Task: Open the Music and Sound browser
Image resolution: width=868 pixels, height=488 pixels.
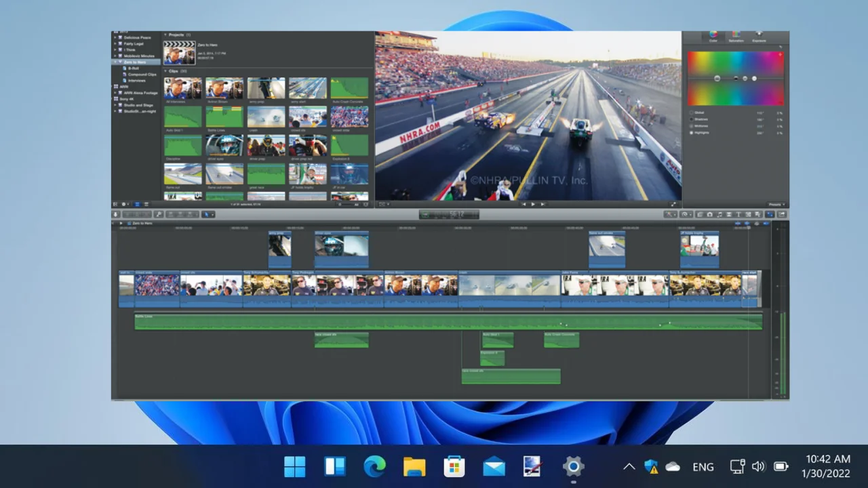Action: (719, 214)
